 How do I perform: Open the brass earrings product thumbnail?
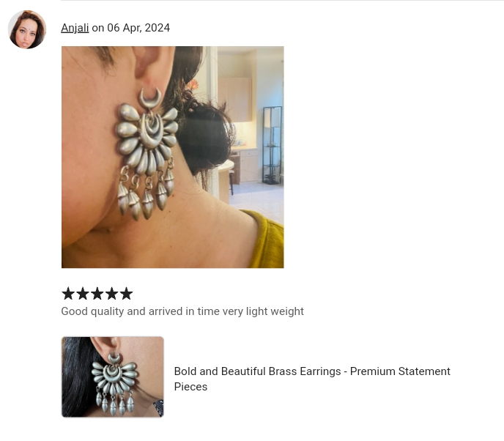113,377
